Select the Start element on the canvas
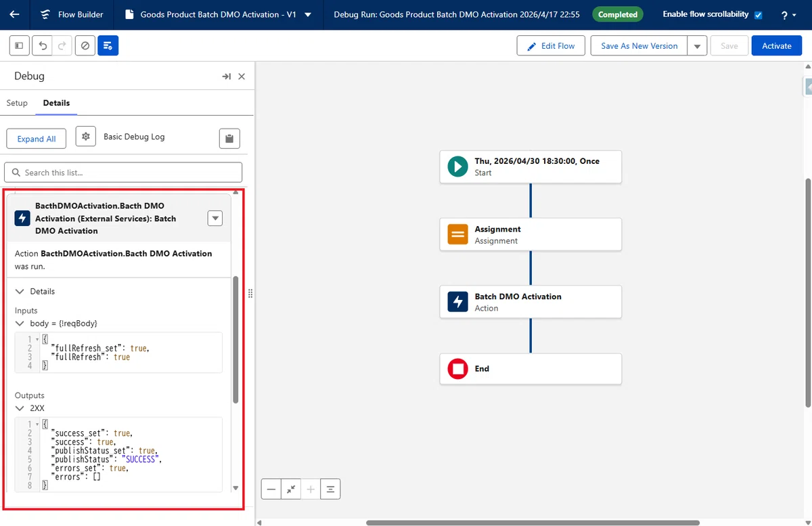This screenshot has width=812, height=526. (x=531, y=167)
